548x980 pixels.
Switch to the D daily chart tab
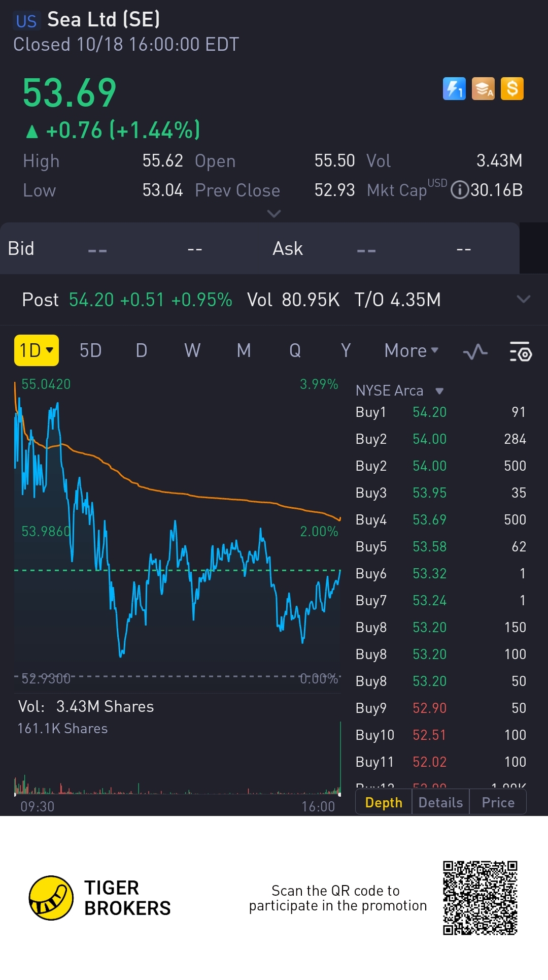(142, 350)
